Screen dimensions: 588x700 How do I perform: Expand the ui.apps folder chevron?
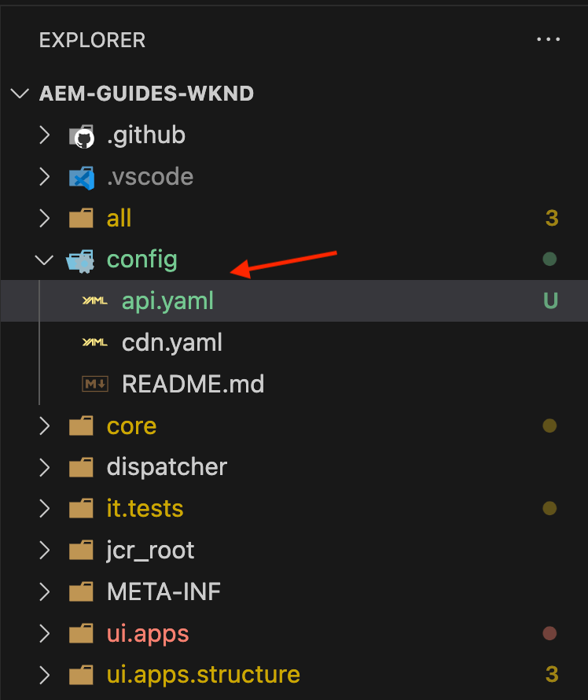coord(44,633)
